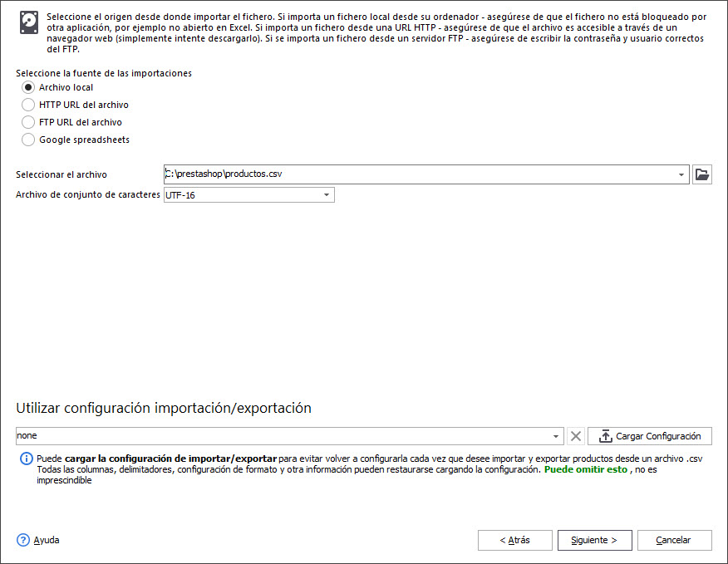Open the folder browse icon
Viewport: 728px width, 564px height.
click(x=702, y=174)
